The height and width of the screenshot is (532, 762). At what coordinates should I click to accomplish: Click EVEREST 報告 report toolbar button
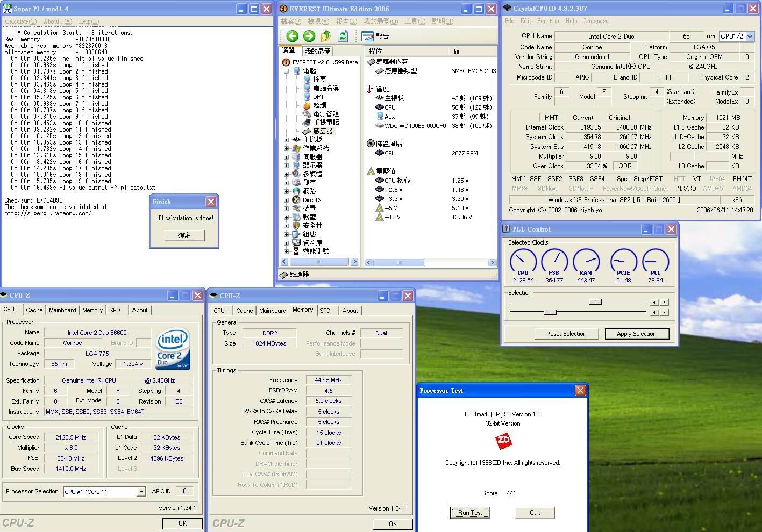(x=375, y=36)
